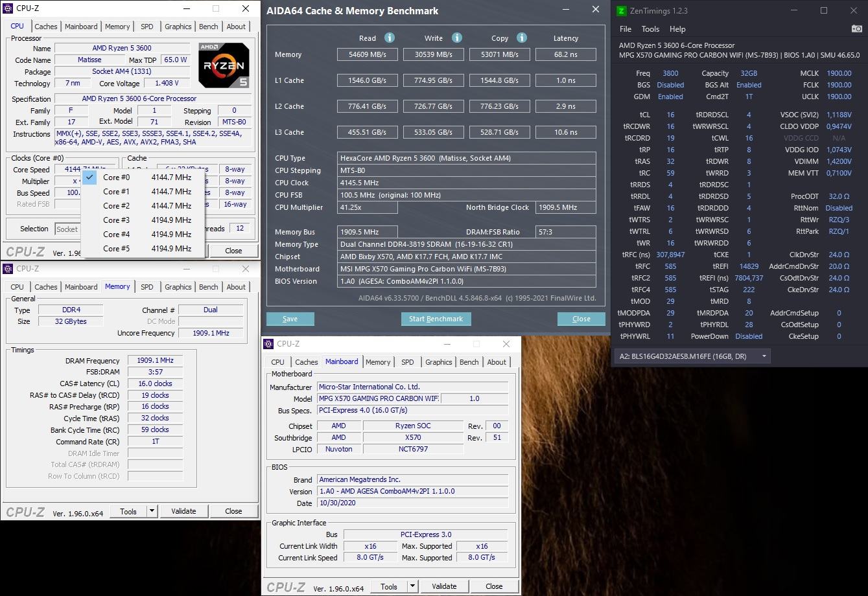Select Core #3 in the core clock menu
The height and width of the screenshot is (596, 868).
143,220
